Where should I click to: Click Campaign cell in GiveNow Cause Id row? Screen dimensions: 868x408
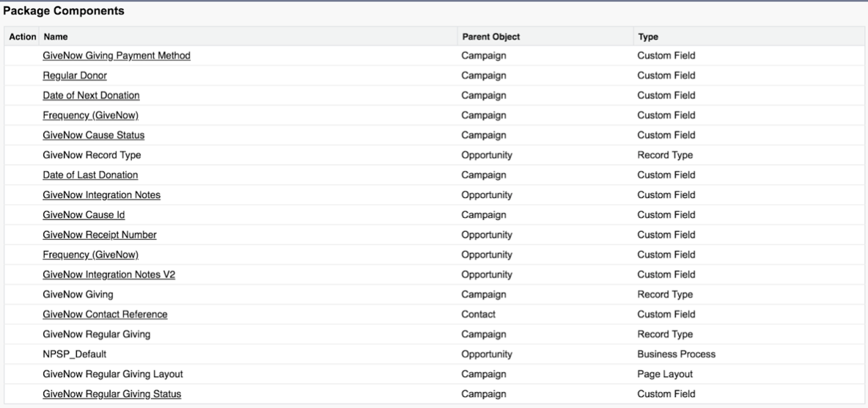483,215
